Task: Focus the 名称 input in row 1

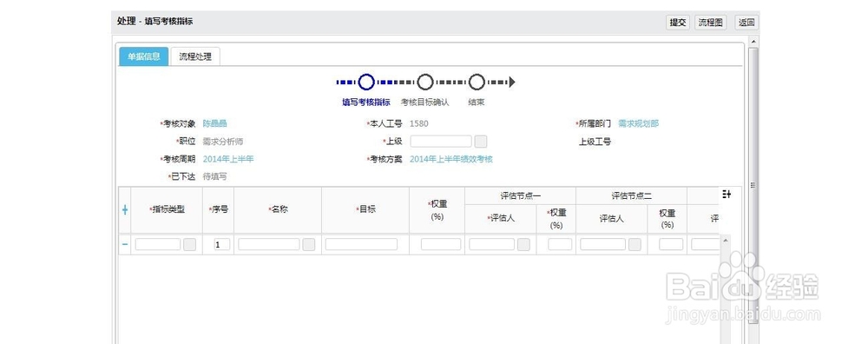Action: coord(269,244)
